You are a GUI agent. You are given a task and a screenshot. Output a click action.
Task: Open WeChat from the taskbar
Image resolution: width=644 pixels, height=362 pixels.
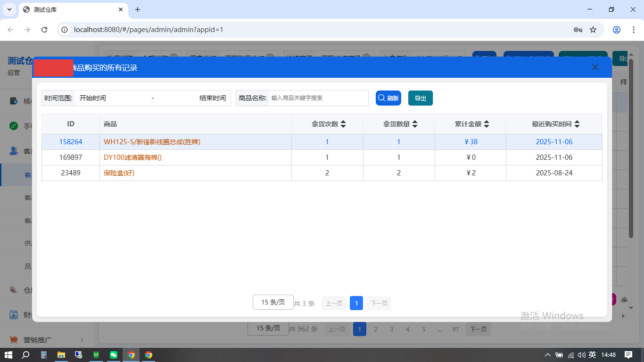pyautogui.click(x=113, y=355)
